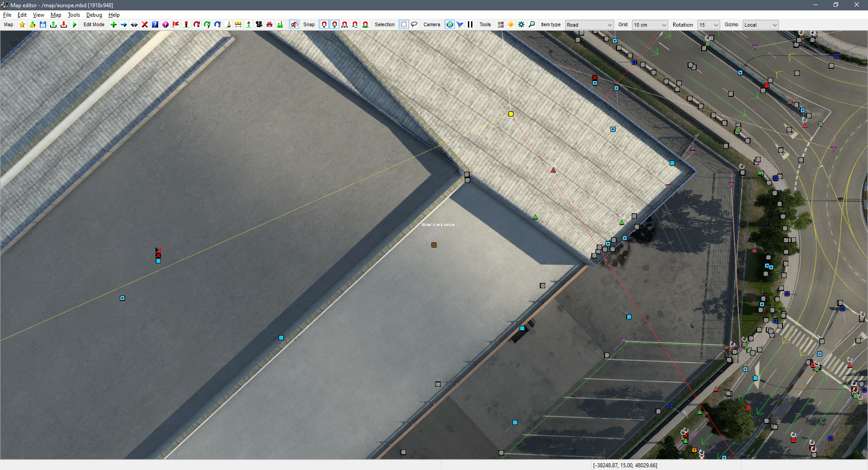Open the Debug menu

pyautogui.click(x=94, y=15)
